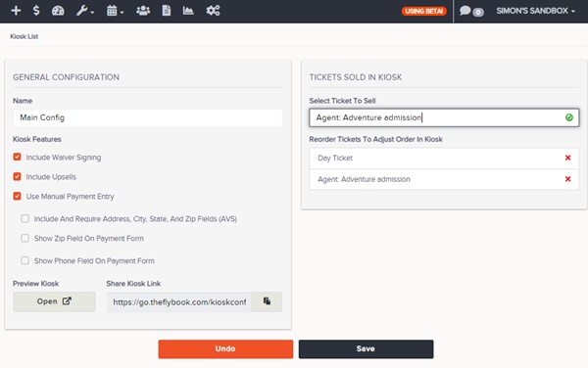Click Open to preview kiosk
The image size is (588, 368).
(54, 301)
